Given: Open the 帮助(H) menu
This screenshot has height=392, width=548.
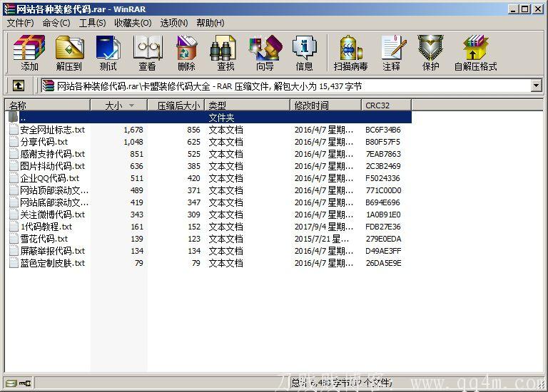Looking at the screenshot, I should point(210,23).
